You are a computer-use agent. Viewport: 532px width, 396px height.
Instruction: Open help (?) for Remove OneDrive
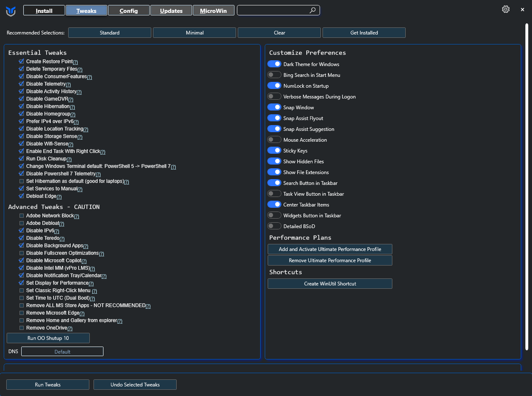point(70,328)
